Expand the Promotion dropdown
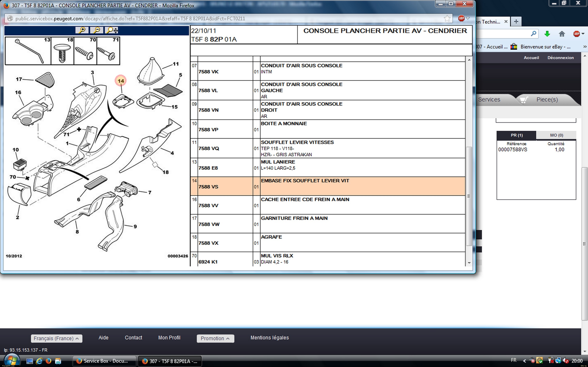The height and width of the screenshot is (367, 588). pos(215,338)
